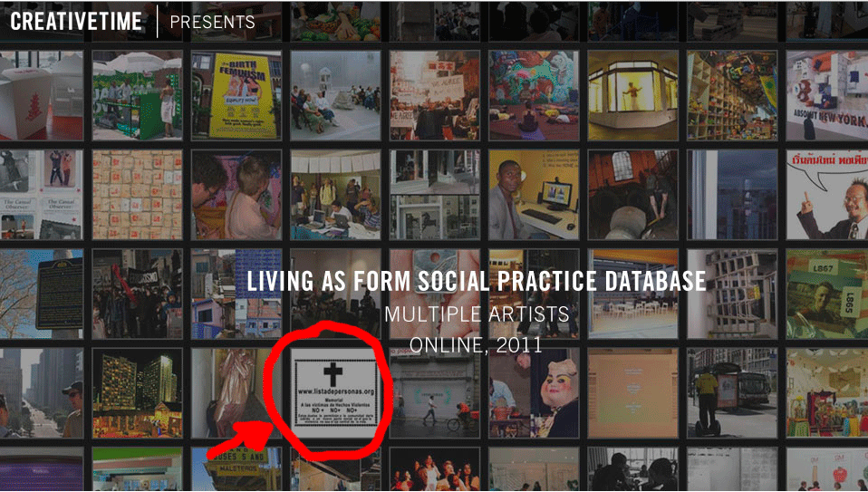868x492 pixels.
Task: Open the shelves of colorful toys thumbnail
Action: [732, 95]
